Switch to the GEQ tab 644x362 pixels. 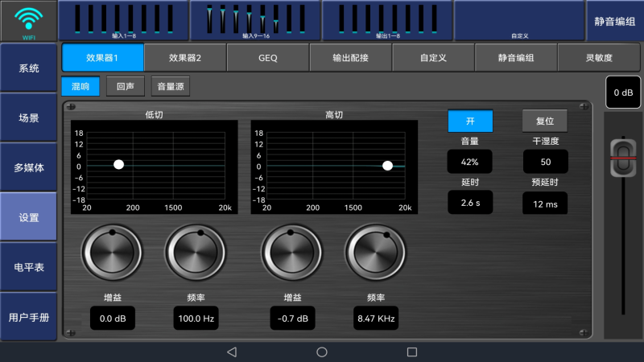click(268, 58)
